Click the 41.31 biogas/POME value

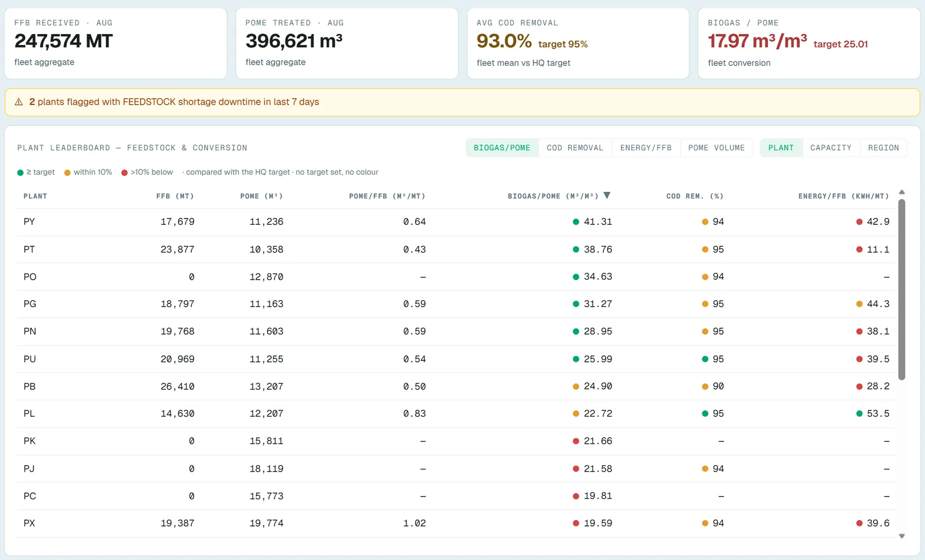pos(598,222)
